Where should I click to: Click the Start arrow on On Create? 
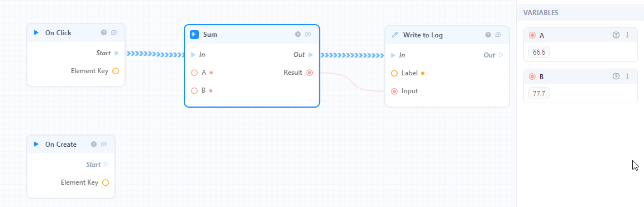[x=106, y=165]
